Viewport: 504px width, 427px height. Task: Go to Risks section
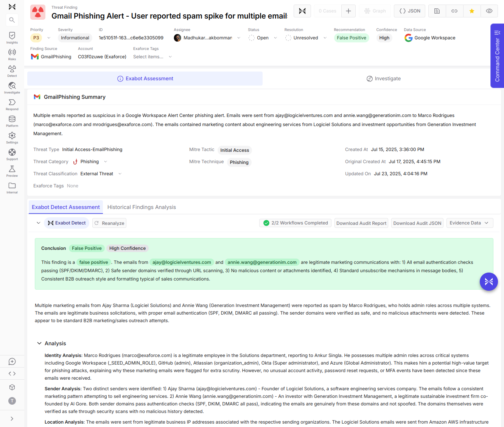pos(12,54)
